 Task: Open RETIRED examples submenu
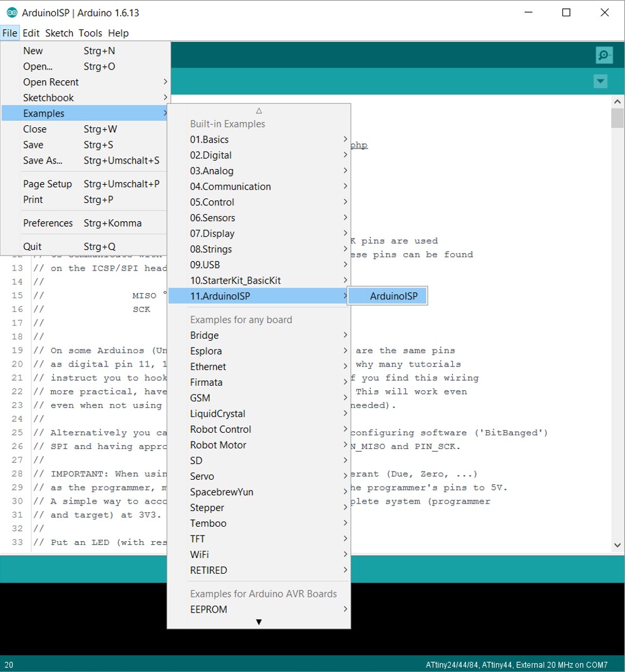[259, 570]
